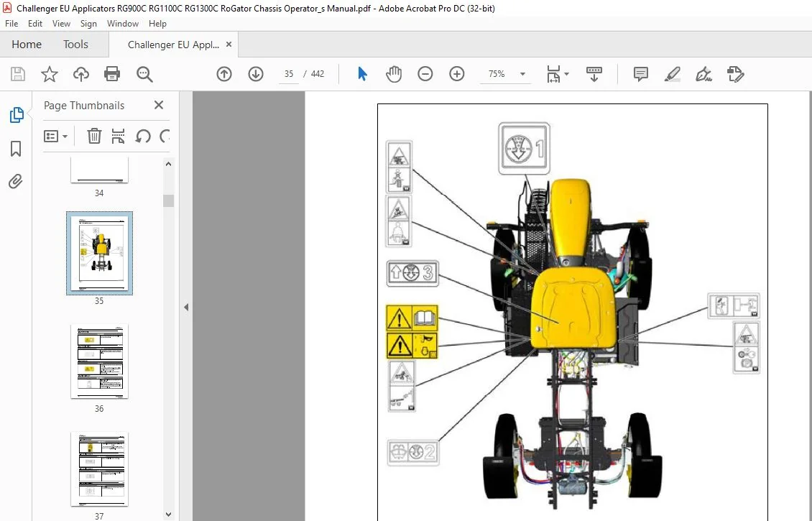
Task: Click the decal numbered 3 on page
Action: pyautogui.click(x=412, y=274)
